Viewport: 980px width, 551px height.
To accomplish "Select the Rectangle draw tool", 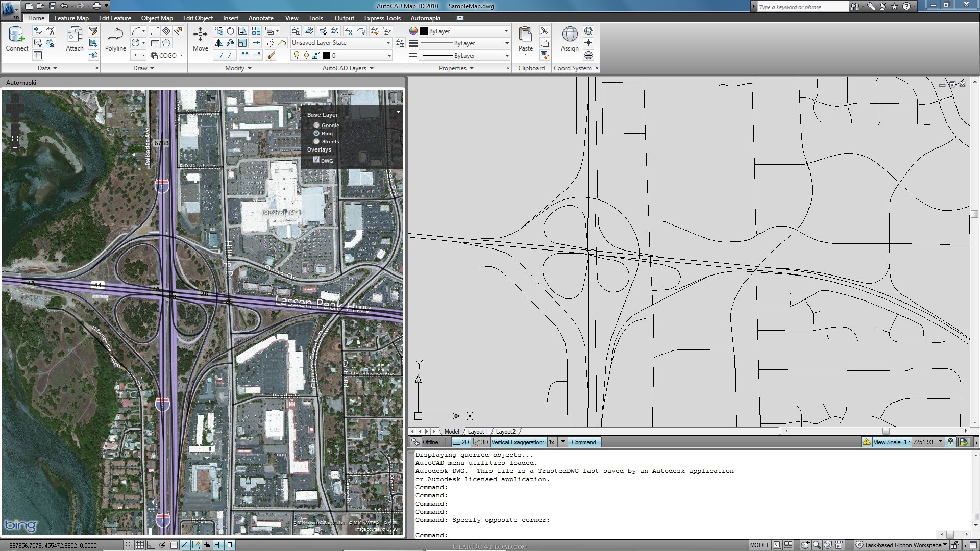I will pos(154,43).
